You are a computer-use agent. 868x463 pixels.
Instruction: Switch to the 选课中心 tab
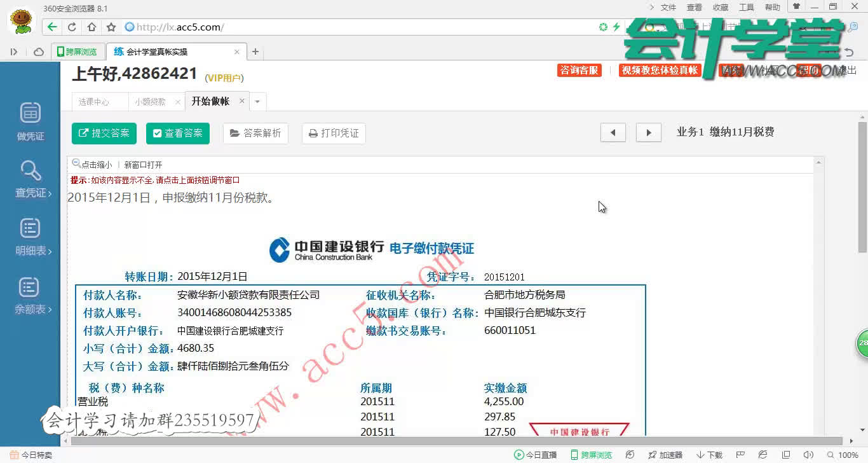(x=94, y=102)
